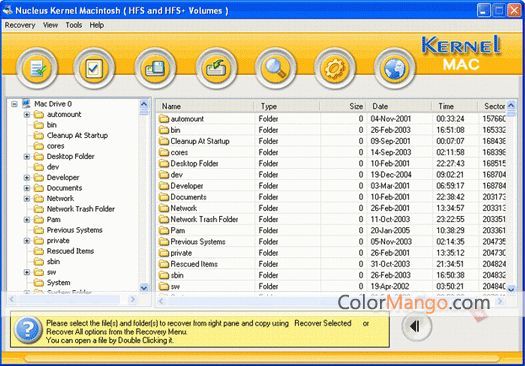Image resolution: width=525 pixels, height=366 pixels.
Task: Click the blue question mark help icon
Action: [28, 330]
